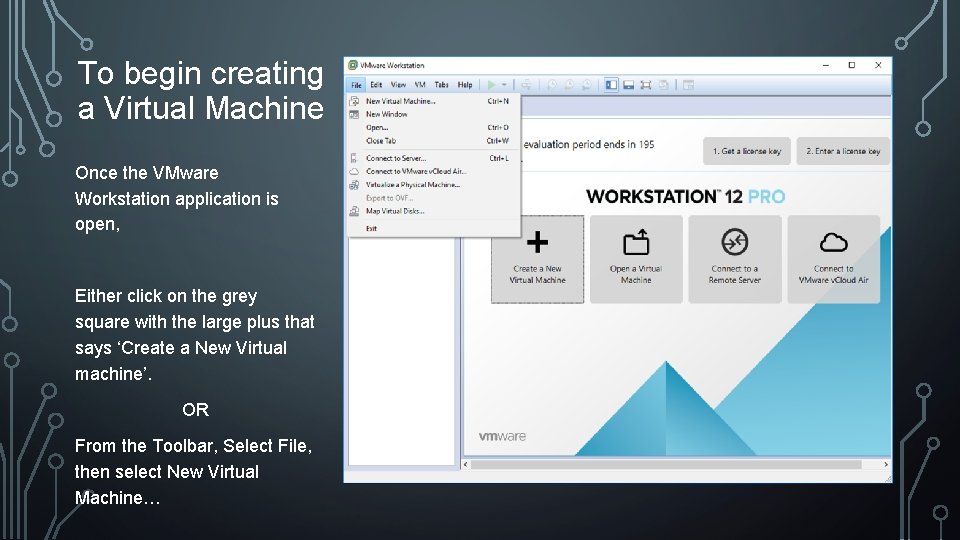Image resolution: width=960 pixels, height=540 pixels.
Task: Click the VMware Workstation title bar logo
Action: click(353, 65)
